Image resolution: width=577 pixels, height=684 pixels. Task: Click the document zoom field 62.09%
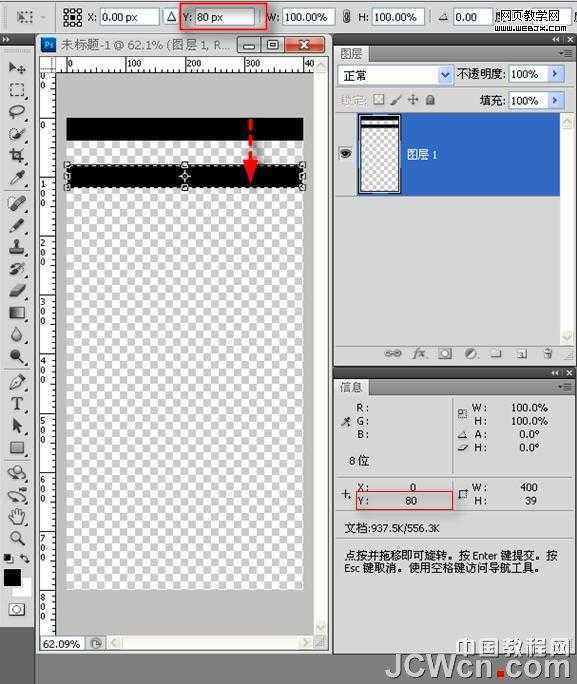(x=61, y=643)
